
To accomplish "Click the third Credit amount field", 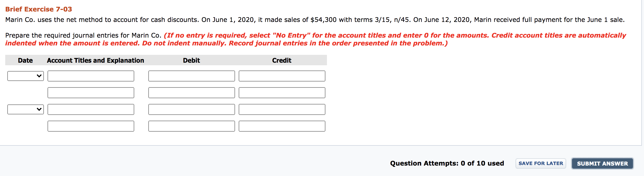I will click(282, 109).
